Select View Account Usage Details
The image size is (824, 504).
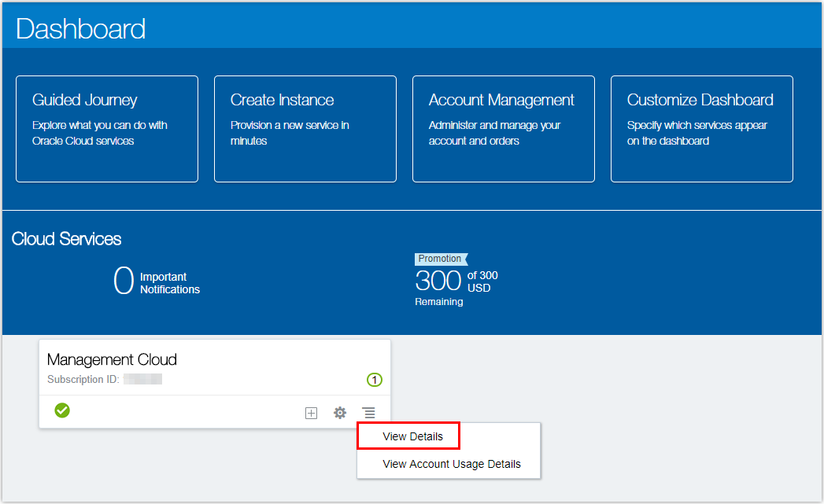[x=452, y=464]
